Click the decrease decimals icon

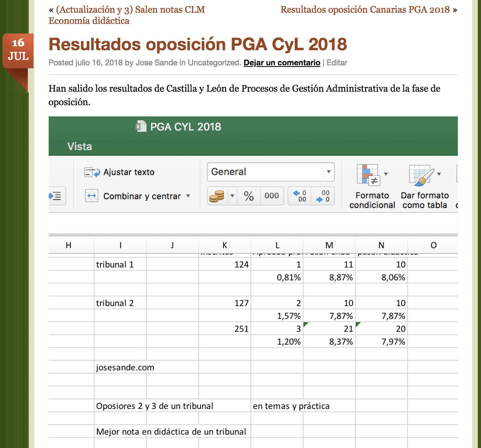(323, 196)
